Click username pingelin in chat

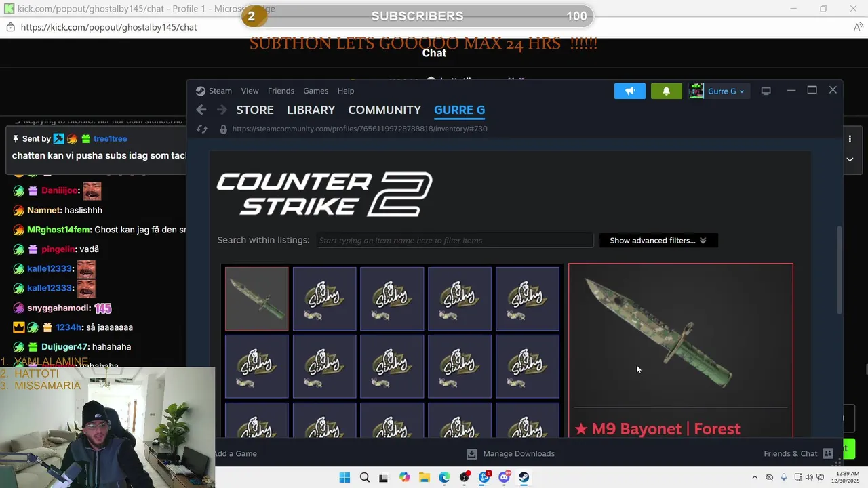coord(58,249)
